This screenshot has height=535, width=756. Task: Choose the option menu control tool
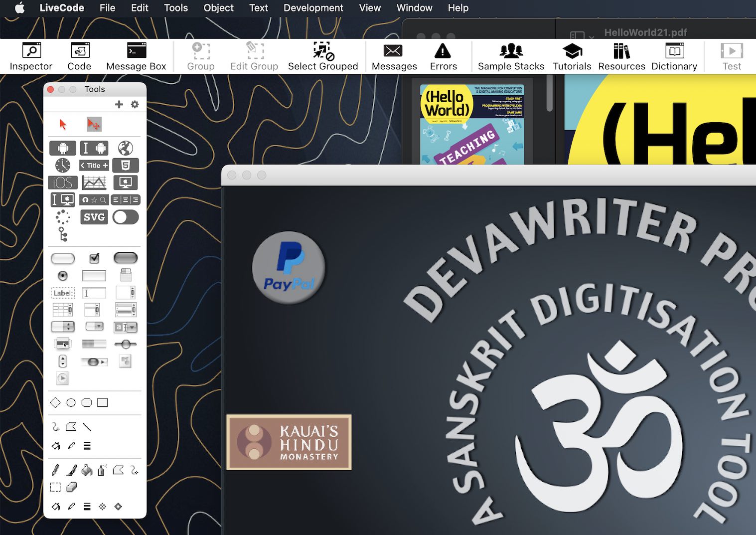click(63, 327)
